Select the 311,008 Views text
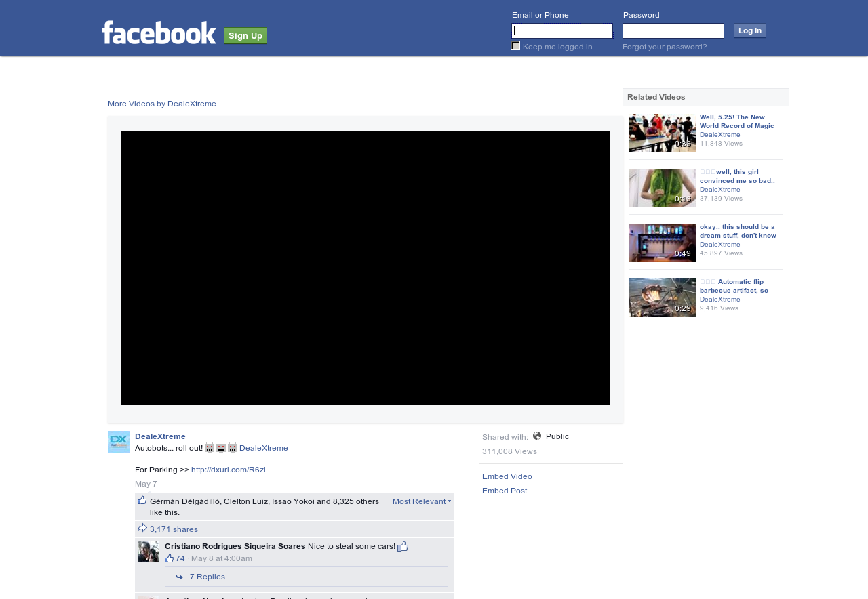The width and height of the screenshot is (868, 599). [x=509, y=451]
